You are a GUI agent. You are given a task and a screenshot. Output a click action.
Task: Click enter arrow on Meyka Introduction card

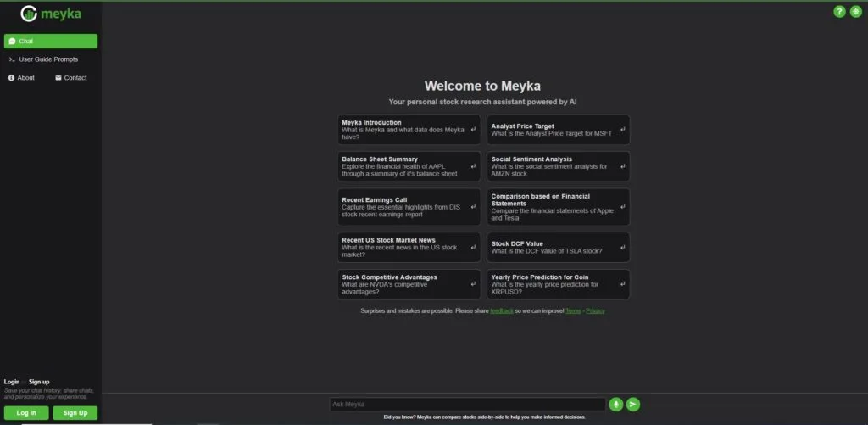[473, 130]
